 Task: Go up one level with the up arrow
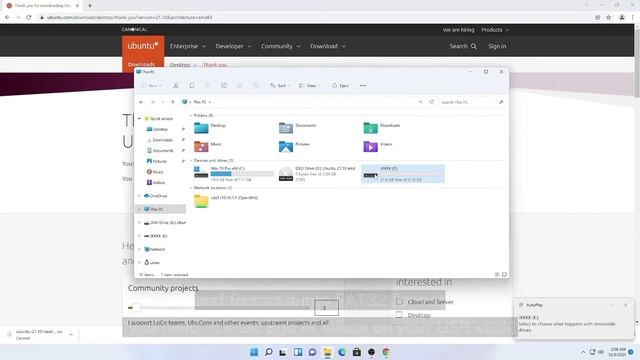(173, 102)
